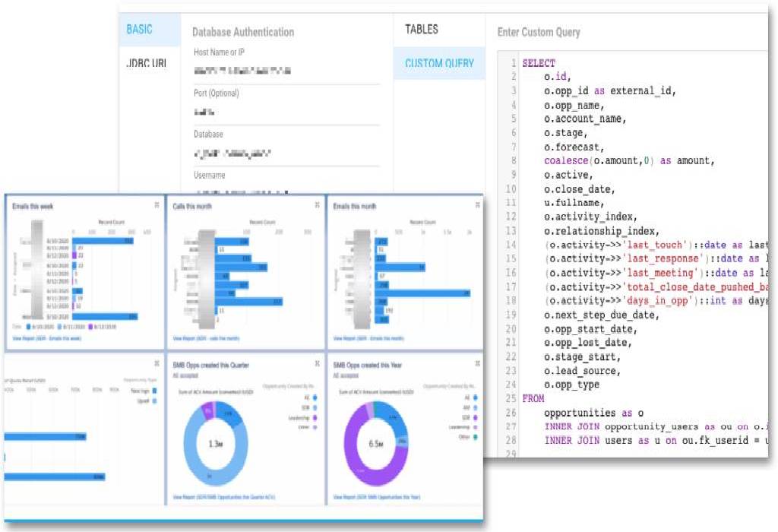Click the 6.5M donut chart center
778x532 pixels.
pyautogui.click(x=375, y=444)
